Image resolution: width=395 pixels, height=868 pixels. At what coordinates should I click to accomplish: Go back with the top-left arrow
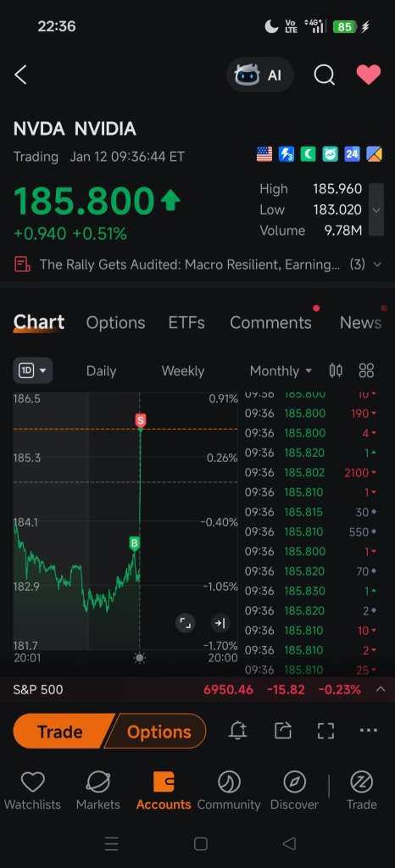pyautogui.click(x=20, y=75)
